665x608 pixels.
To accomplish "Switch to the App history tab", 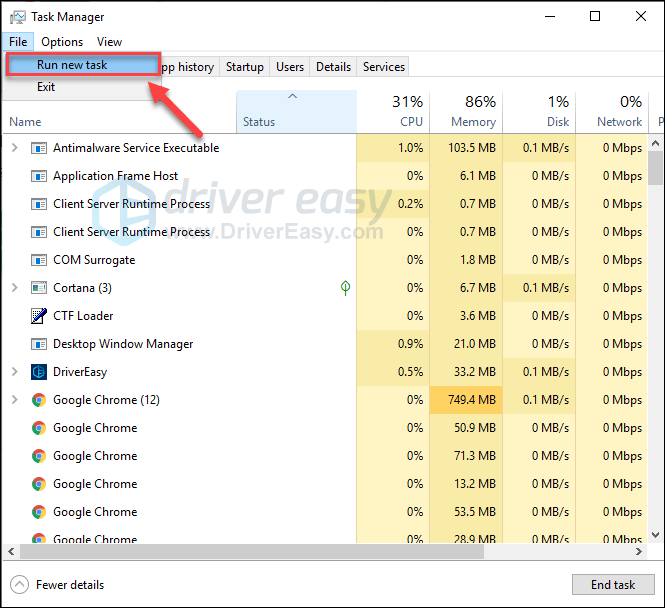I will tap(190, 67).
